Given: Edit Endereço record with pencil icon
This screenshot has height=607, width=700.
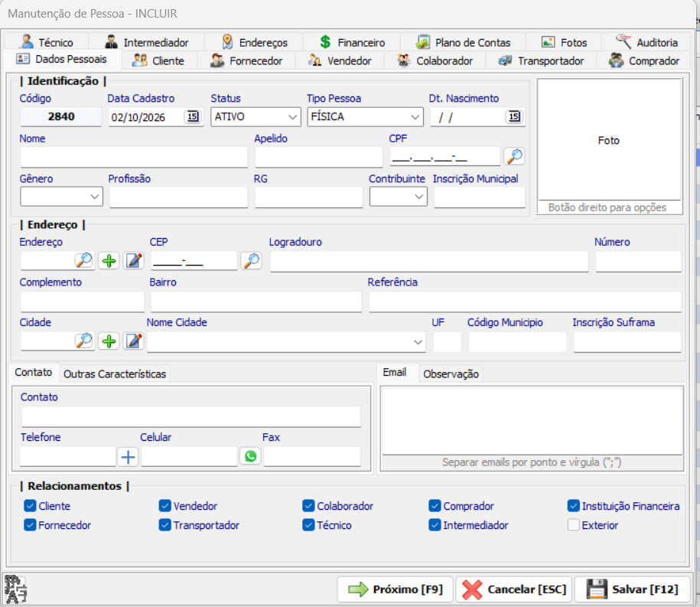Looking at the screenshot, I should tap(133, 261).
